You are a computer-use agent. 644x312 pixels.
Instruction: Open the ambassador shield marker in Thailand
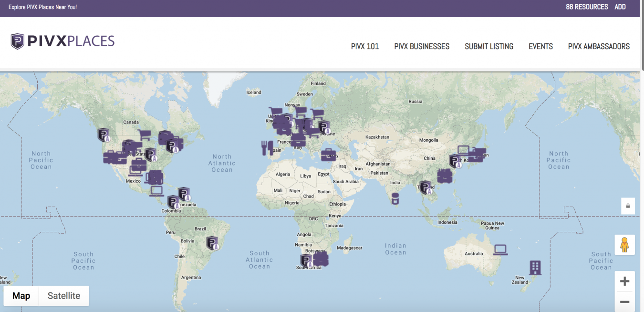(426, 187)
